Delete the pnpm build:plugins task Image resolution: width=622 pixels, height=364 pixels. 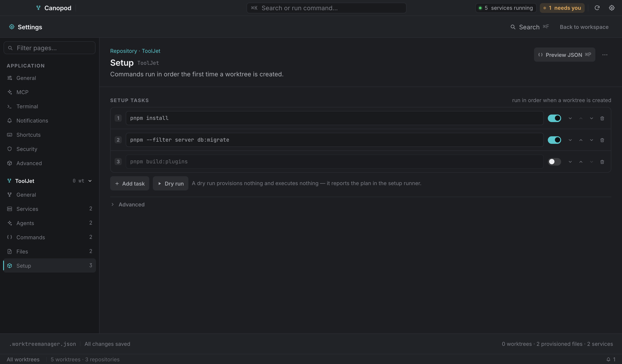(602, 162)
